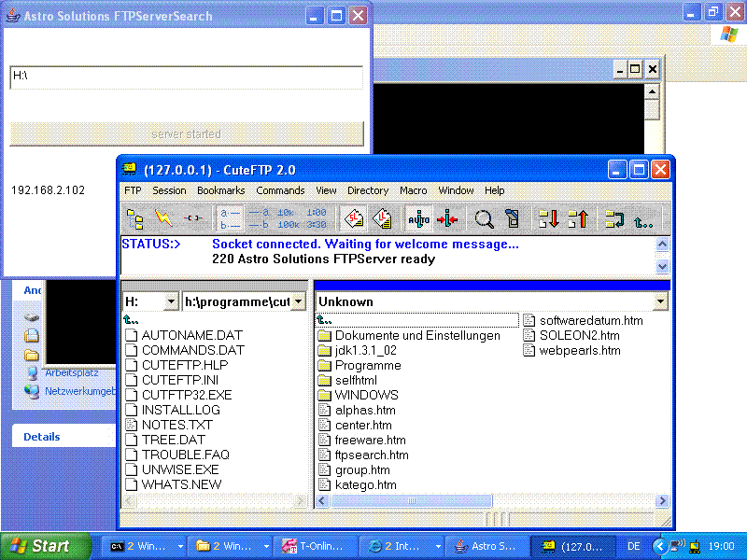Expand the Unknown remote path dropdown
The width and height of the screenshot is (747, 560).
point(660,301)
